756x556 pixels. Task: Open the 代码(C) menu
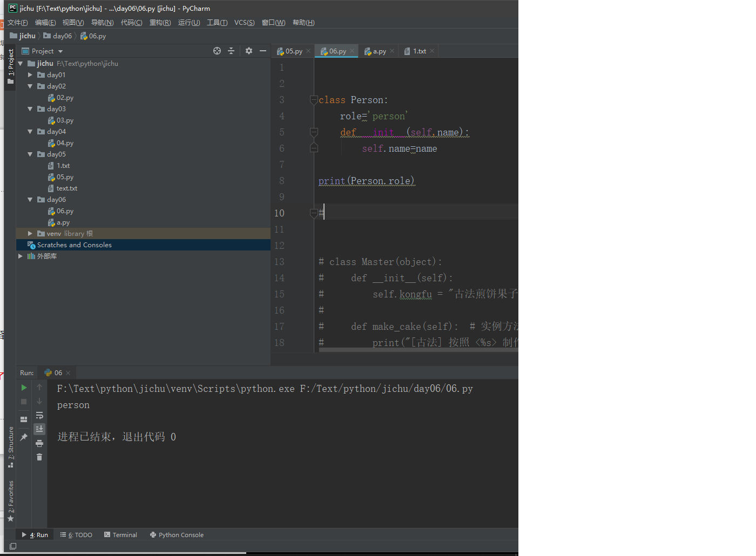pyautogui.click(x=131, y=23)
